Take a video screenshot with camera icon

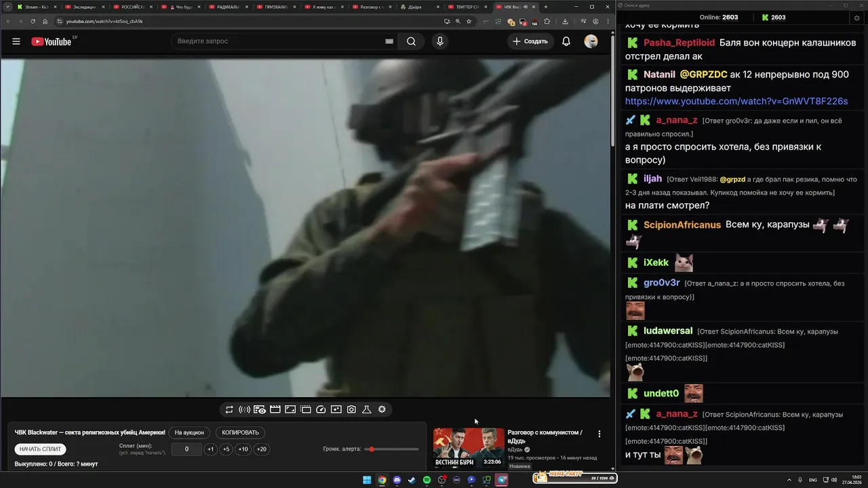[351, 409]
